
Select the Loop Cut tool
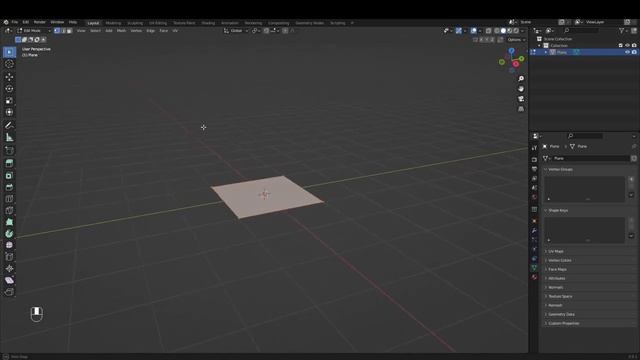[9, 199]
